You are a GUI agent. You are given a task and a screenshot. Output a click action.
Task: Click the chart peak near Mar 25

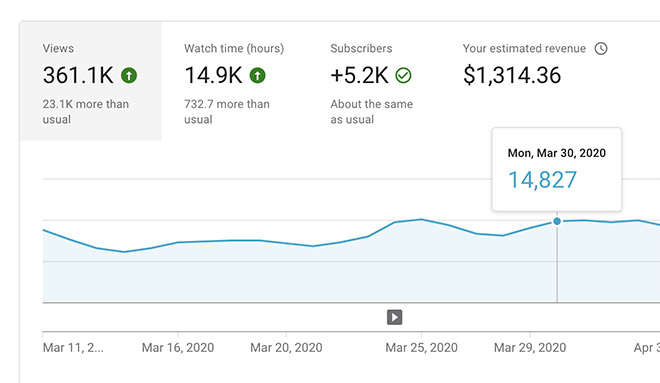coord(421,219)
